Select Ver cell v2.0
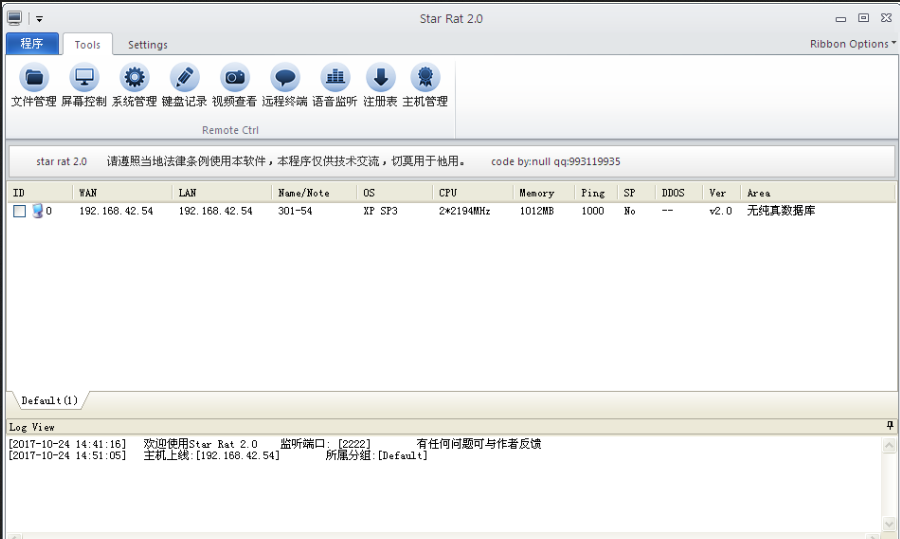Viewport: 900px width, 539px height. (720, 211)
